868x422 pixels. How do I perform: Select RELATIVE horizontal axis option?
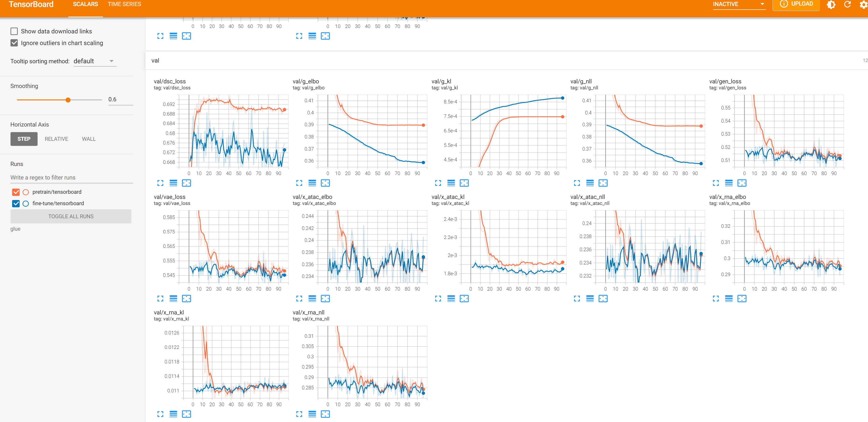(56, 139)
